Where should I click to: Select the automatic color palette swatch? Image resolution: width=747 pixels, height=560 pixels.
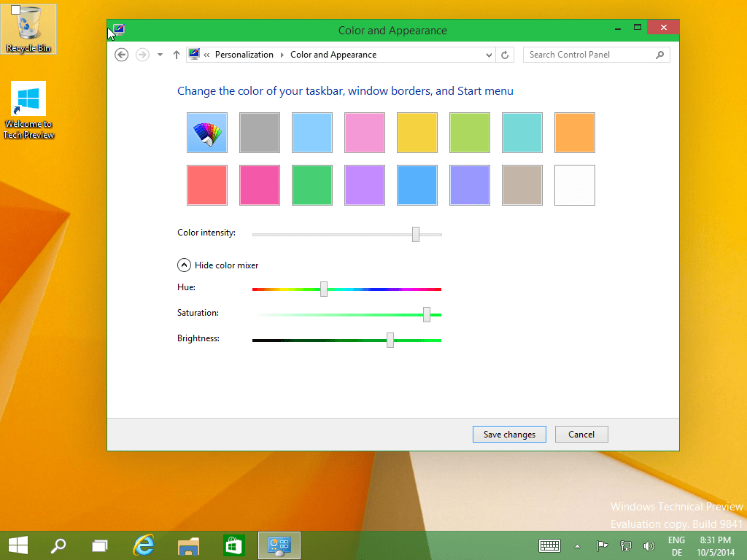pos(207,133)
